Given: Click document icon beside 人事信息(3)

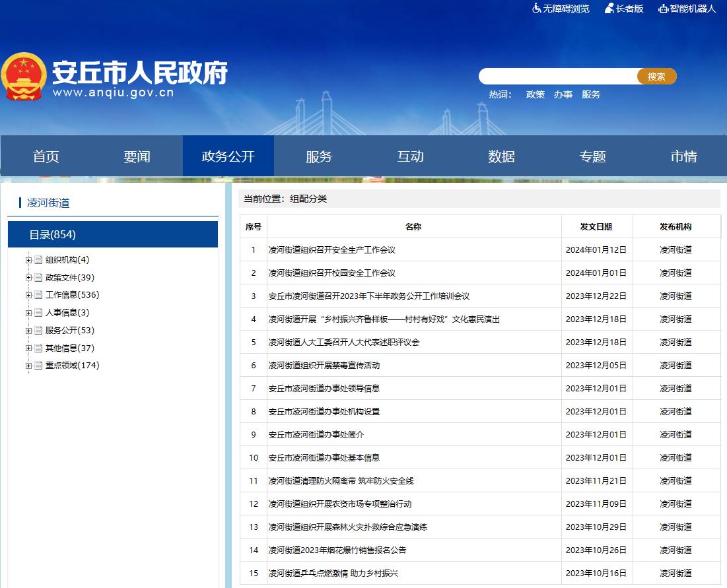Looking at the screenshot, I should tap(38, 312).
